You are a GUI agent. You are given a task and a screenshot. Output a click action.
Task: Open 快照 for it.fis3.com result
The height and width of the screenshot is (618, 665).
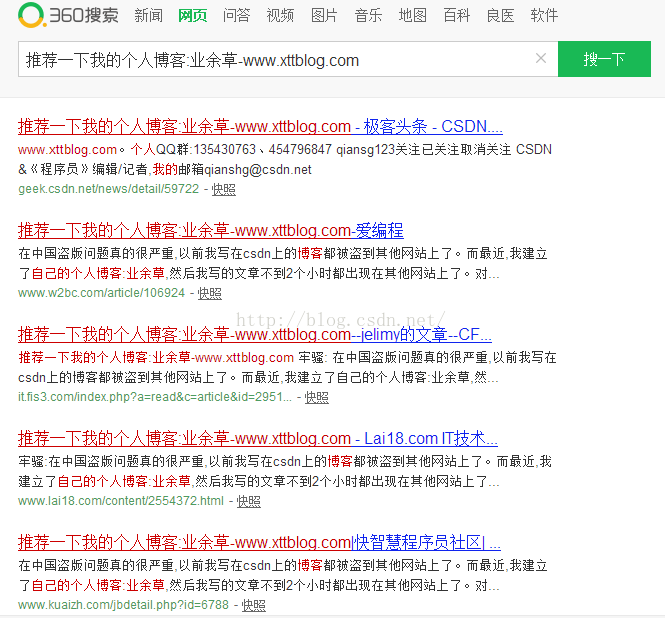316,397
